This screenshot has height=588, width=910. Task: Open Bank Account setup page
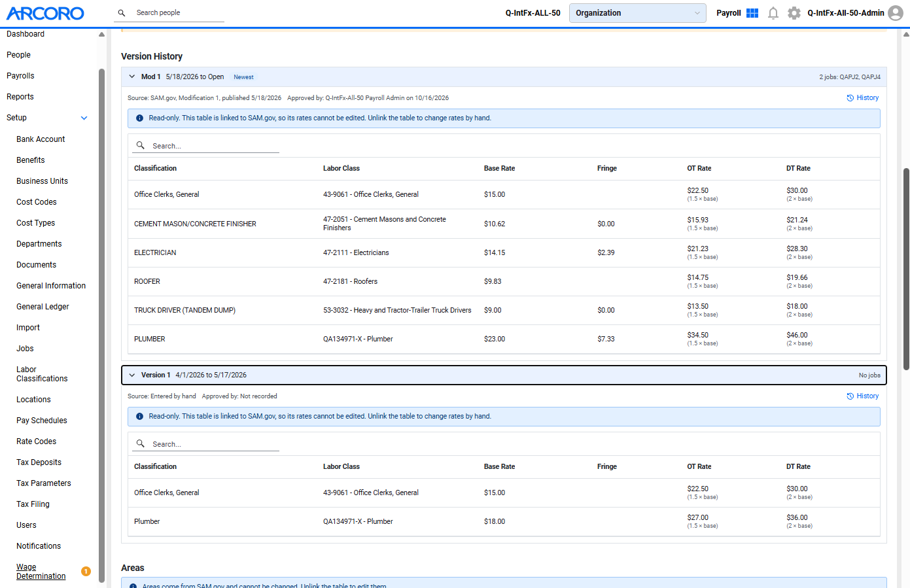click(41, 139)
